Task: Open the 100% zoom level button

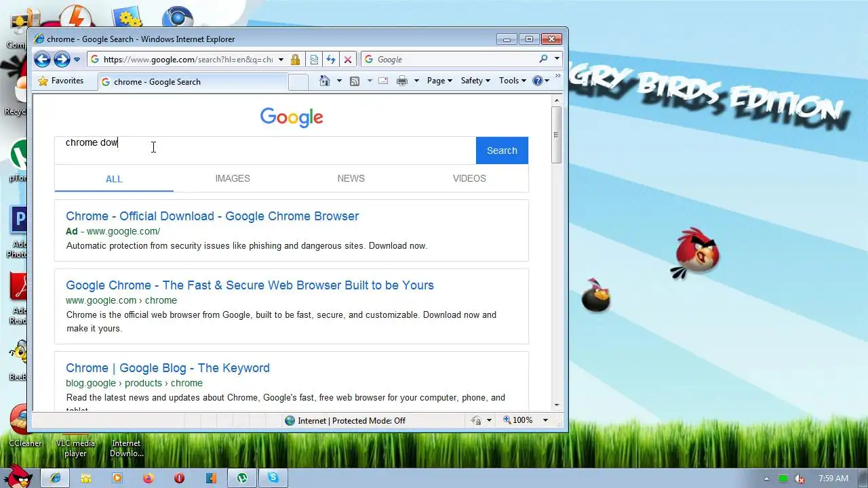Action: [519, 420]
